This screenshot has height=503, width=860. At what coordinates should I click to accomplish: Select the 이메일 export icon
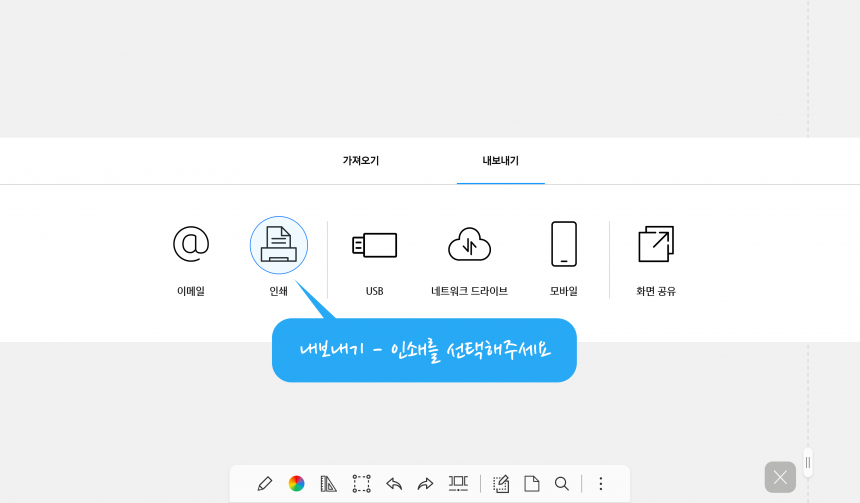pyautogui.click(x=191, y=244)
